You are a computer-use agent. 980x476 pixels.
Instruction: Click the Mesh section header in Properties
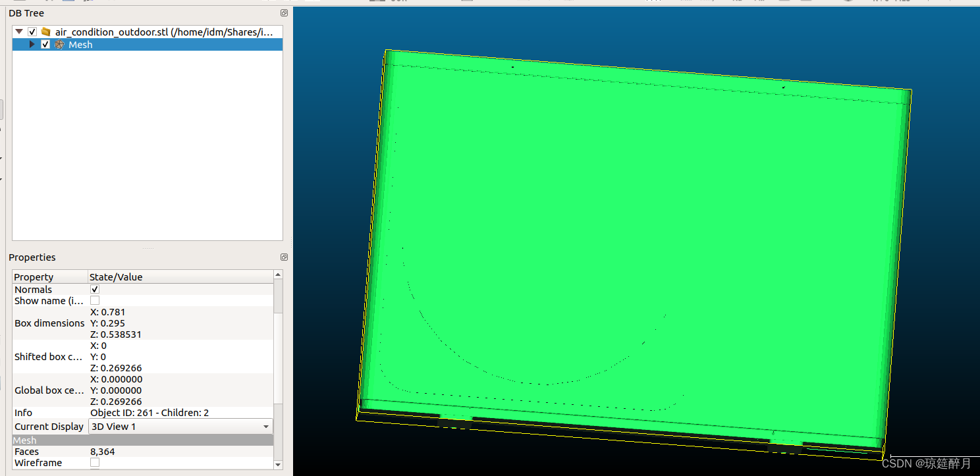click(x=143, y=440)
